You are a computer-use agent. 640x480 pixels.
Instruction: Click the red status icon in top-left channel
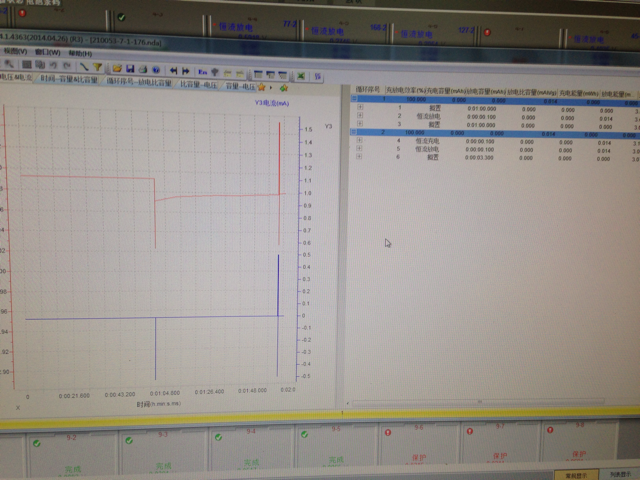pyautogui.click(x=22, y=13)
